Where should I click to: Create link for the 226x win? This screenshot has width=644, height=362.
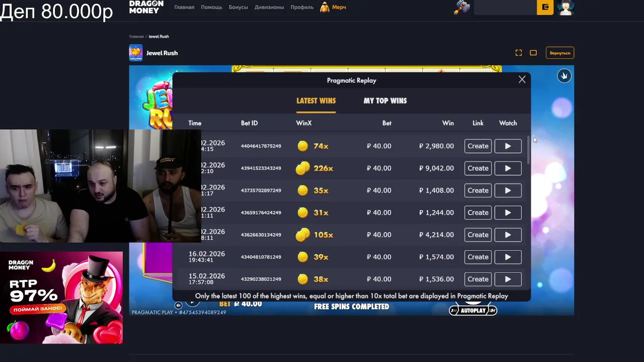(x=478, y=168)
